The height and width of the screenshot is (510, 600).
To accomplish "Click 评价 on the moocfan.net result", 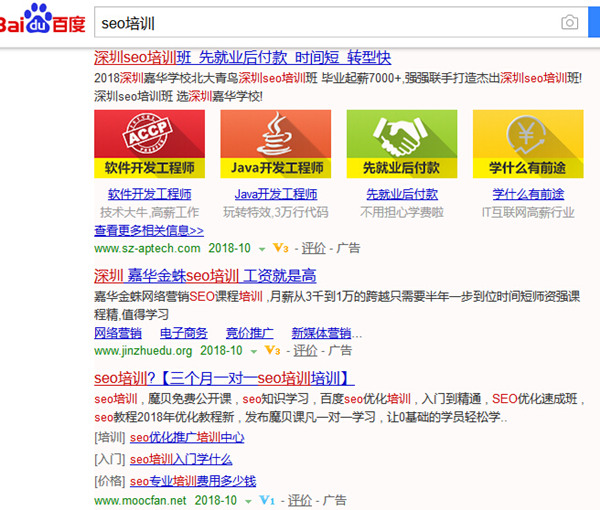I will click(x=300, y=500).
